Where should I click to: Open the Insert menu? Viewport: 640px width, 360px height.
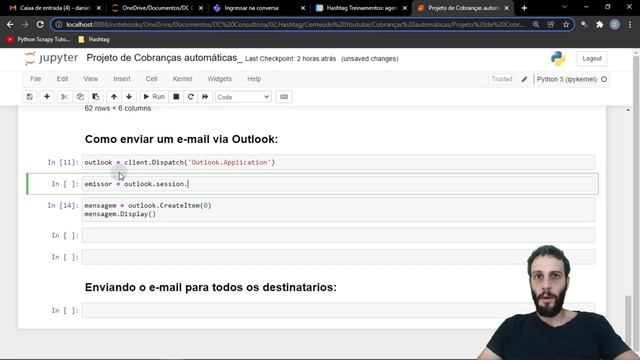point(122,79)
